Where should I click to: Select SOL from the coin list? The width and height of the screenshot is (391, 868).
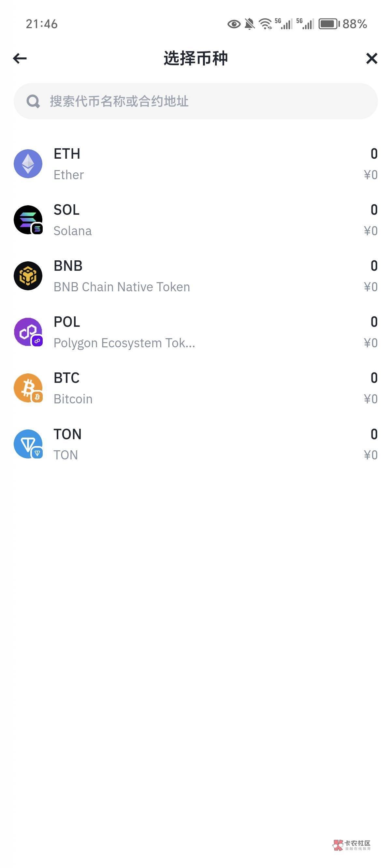click(66, 210)
